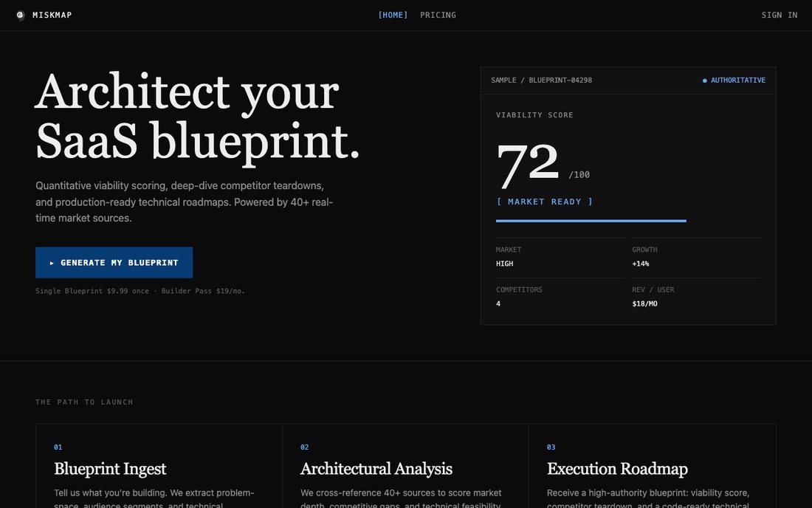
Task: Click the play arrow in Generate button
Action: pos(52,263)
